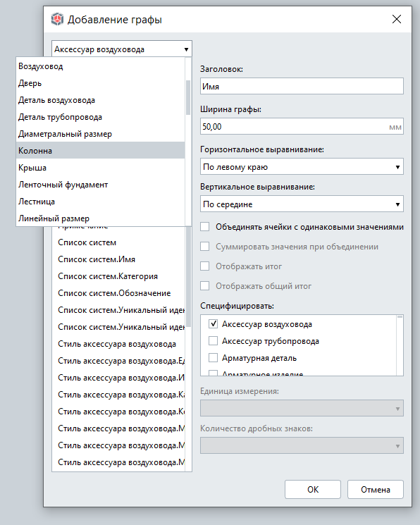Click OK to confirm the column
The height and width of the screenshot is (525, 420).
pos(313,490)
